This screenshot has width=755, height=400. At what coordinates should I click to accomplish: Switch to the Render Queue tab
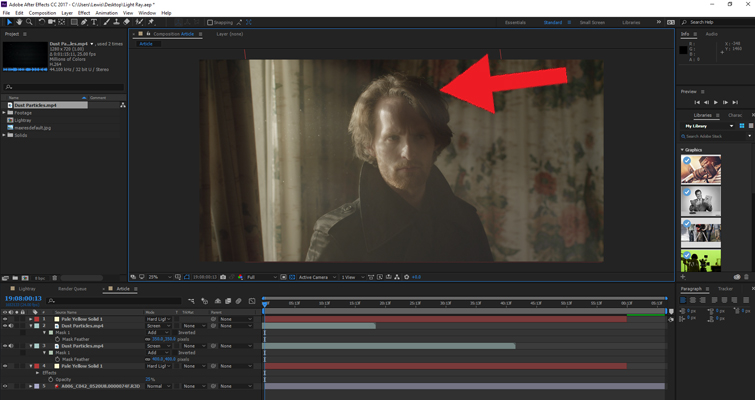[72, 288]
